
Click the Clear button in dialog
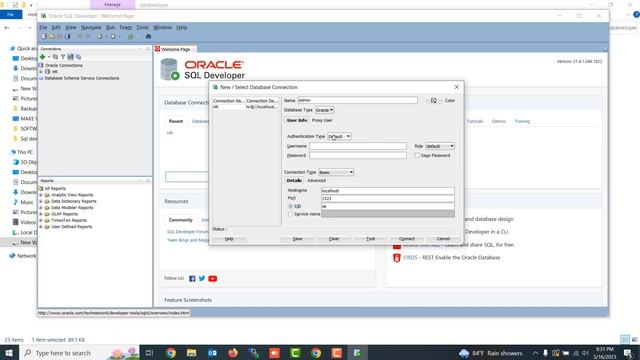tap(334, 239)
